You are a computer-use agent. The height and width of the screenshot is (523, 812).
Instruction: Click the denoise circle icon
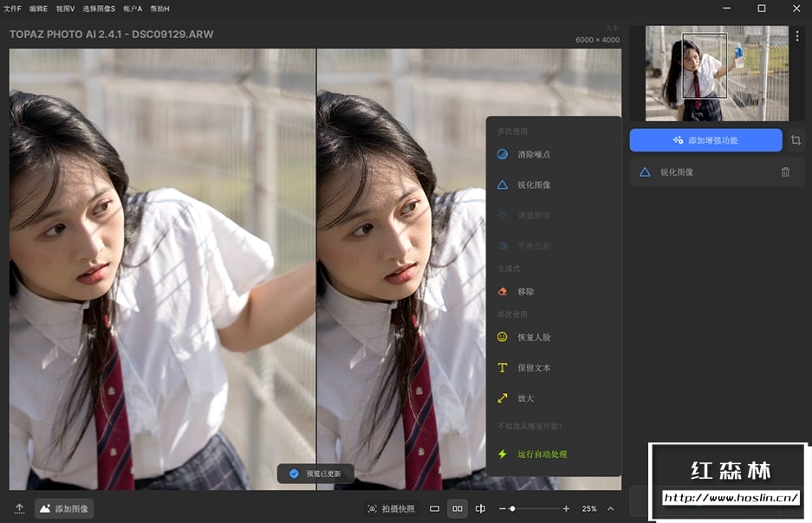coord(503,154)
